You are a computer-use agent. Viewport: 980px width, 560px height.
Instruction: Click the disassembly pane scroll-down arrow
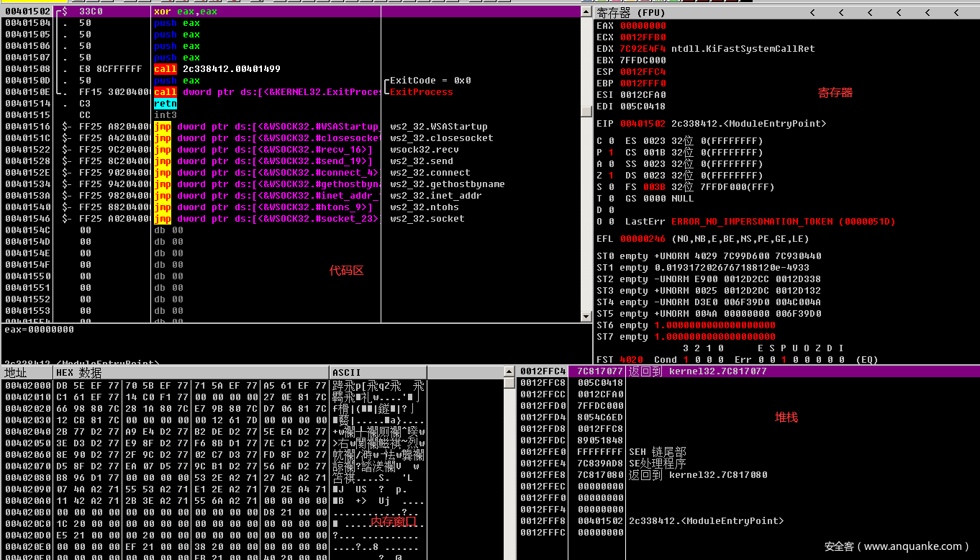587,316
